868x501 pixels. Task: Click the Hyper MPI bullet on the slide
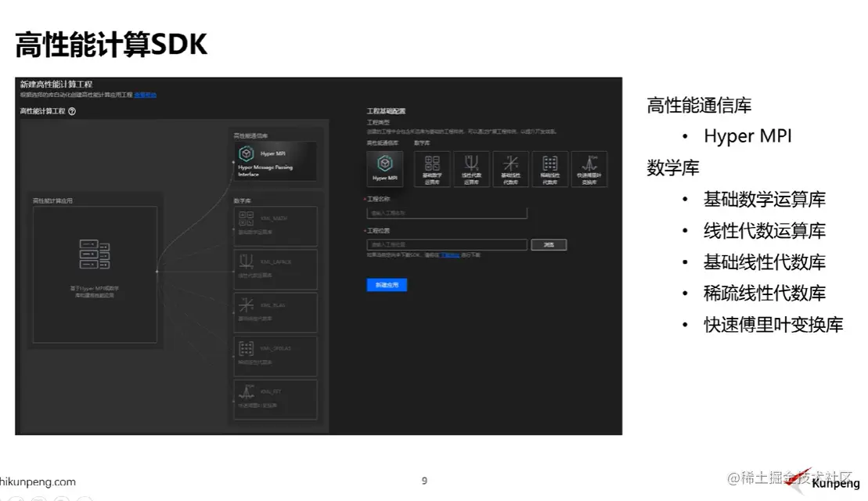tap(747, 136)
